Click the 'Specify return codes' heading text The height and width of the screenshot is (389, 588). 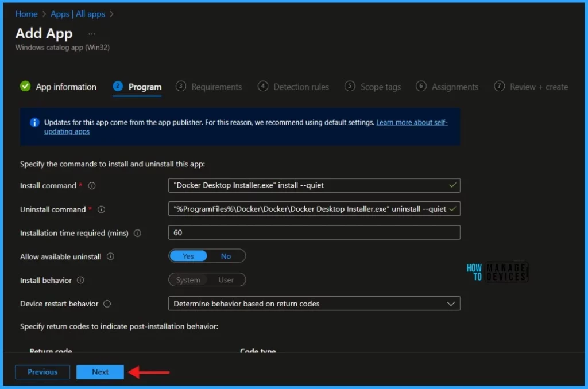click(x=119, y=326)
